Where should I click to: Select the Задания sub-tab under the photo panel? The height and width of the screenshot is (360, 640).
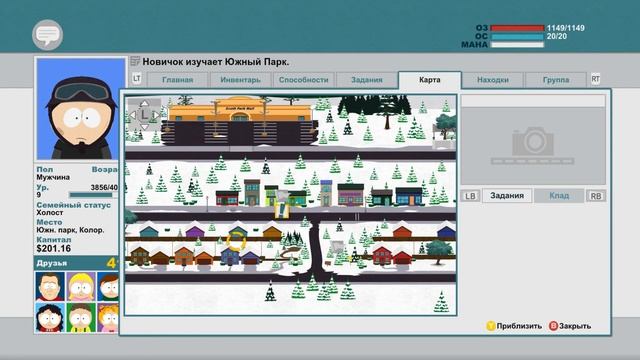[507, 196]
